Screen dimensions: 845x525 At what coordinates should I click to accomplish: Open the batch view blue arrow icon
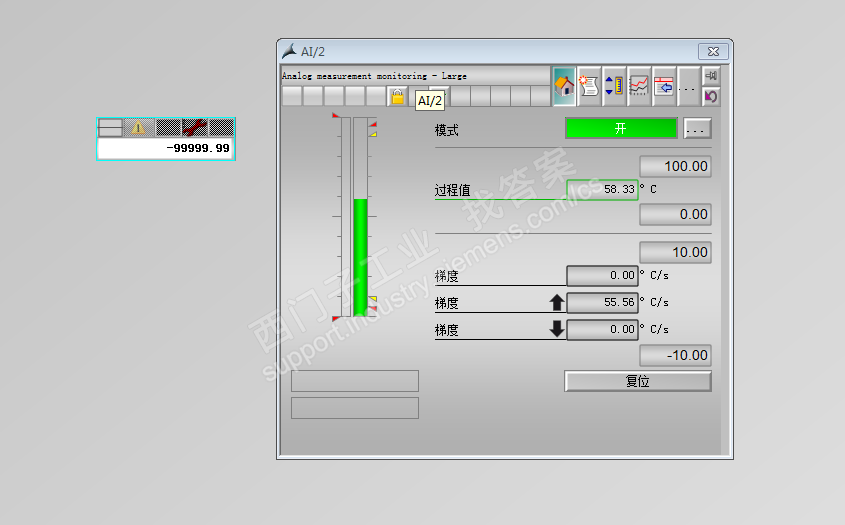point(663,86)
